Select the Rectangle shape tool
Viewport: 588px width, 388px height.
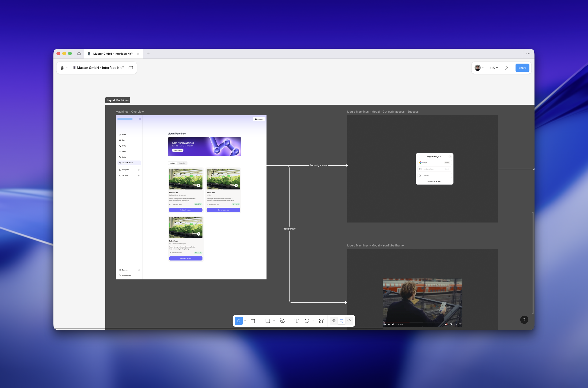point(268,321)
